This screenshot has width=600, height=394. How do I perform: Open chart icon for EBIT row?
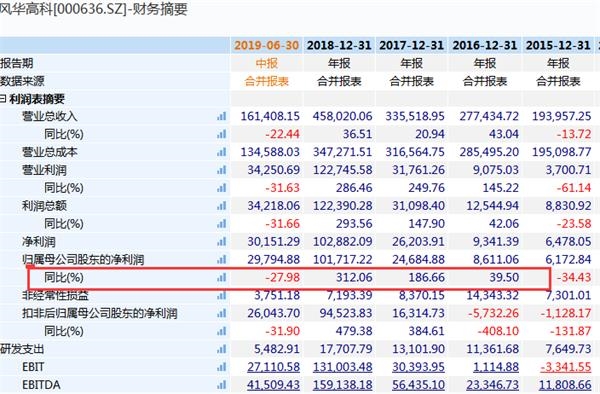tap(222, 367)
